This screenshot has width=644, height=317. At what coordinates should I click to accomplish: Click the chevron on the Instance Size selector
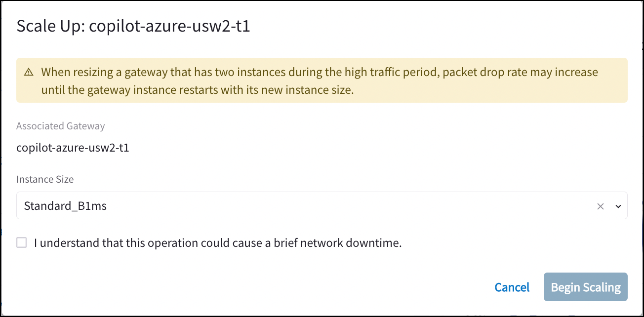(618, 206)
